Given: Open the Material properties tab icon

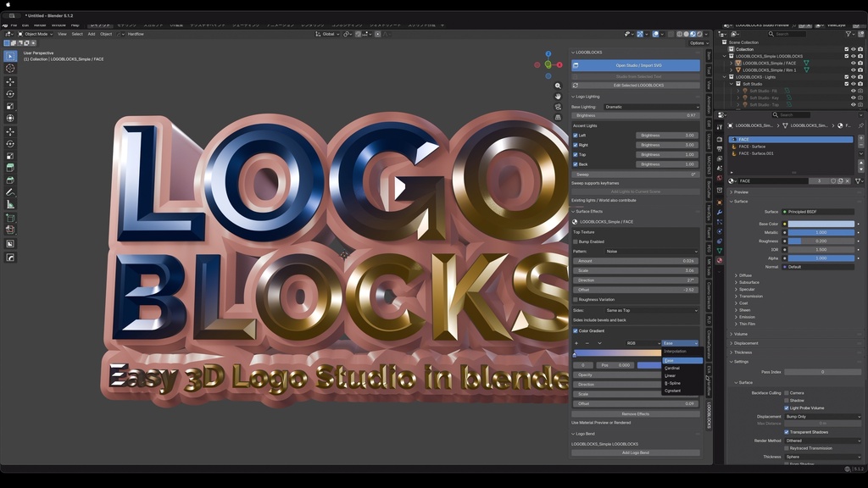Looking at the screenshot, I should pyautogui.click(x=719, y=260).
